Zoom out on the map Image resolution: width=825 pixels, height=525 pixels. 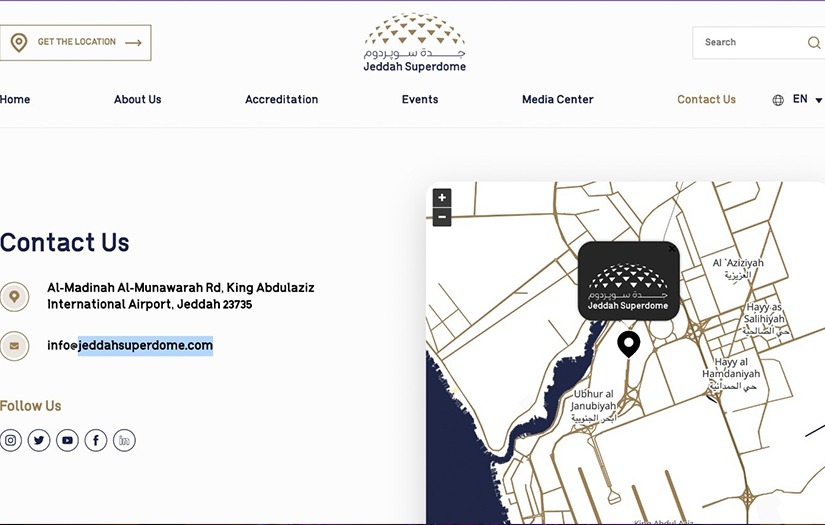(x=442, y=217)
